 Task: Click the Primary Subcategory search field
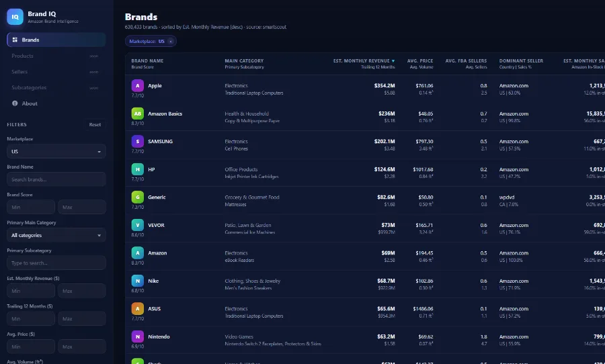pyautogui.click(x=56, y=263)
